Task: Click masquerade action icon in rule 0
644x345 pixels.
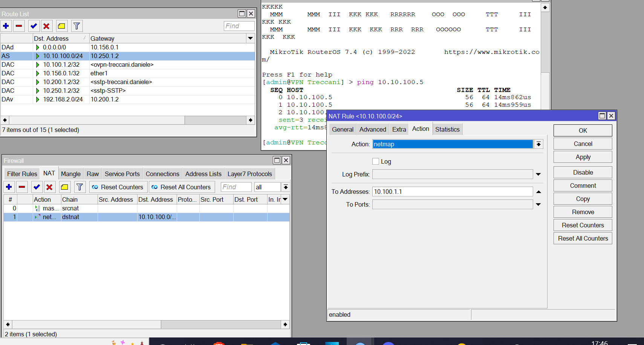Action: pyautogui.click(x=38, y=209)
